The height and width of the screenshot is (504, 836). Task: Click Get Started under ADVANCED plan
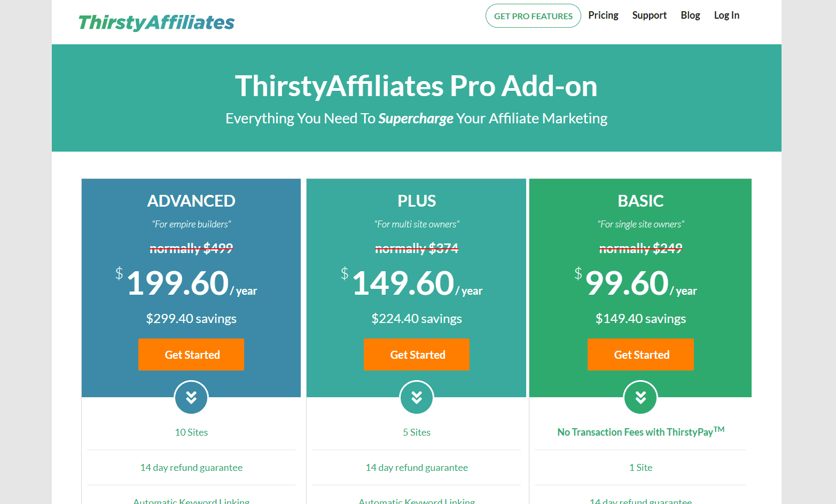tap(191, 354)
